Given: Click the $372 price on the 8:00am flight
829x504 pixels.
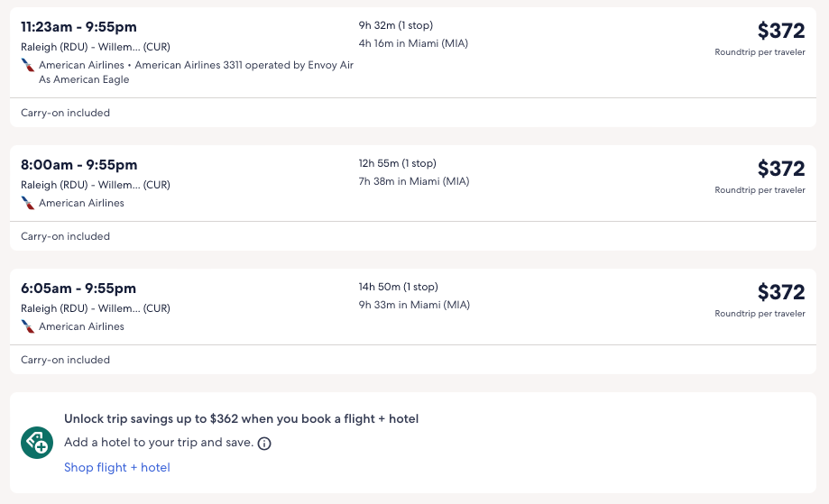Looking at the screenshot, I should 780,169.
